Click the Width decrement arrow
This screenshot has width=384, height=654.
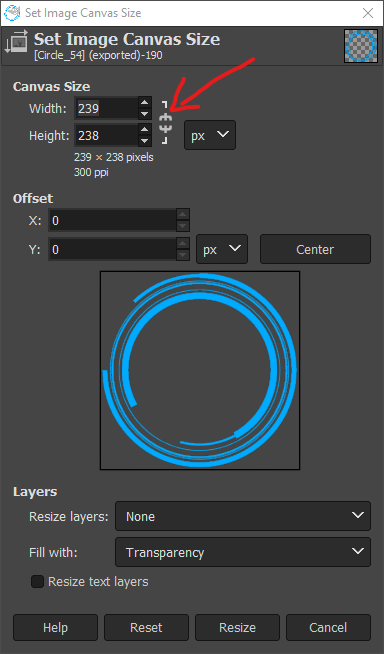pos(144,114)
